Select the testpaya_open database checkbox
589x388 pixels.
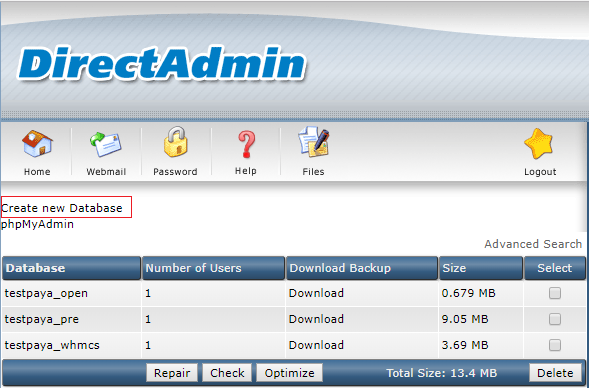[555, 293]
